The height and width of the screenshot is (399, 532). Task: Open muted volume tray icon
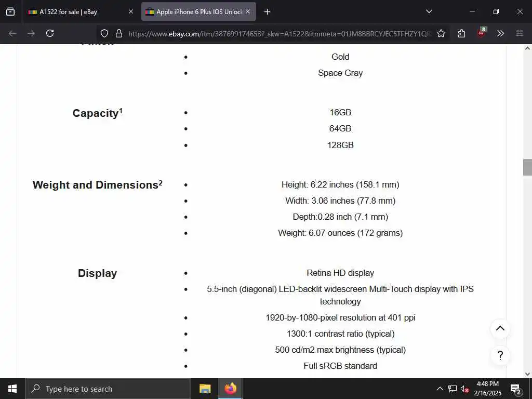click(464, 389)
